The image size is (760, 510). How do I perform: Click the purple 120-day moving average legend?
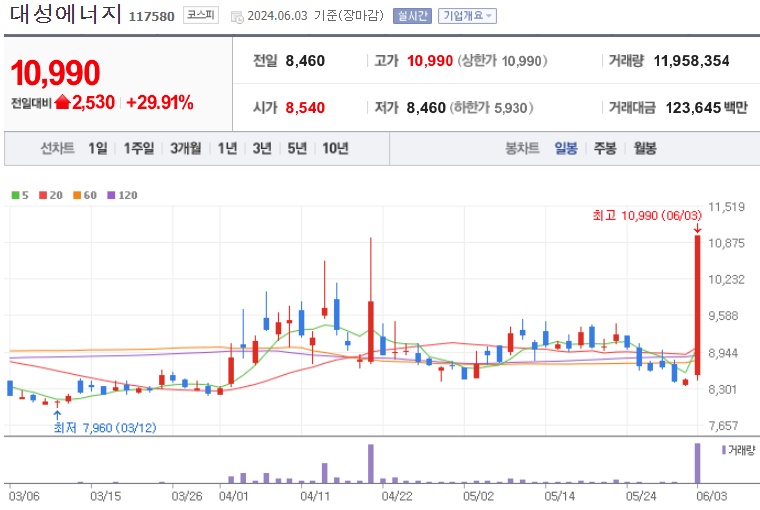click(x=123, y=195)
